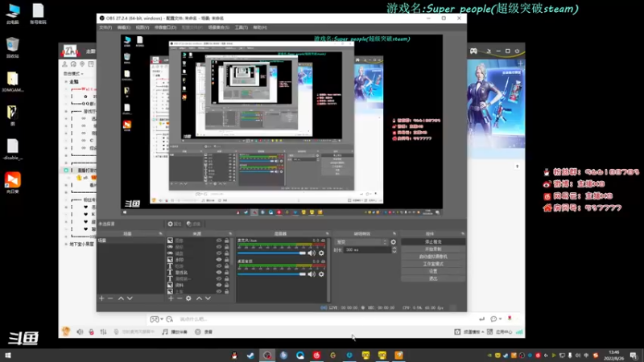This screenshot has height=362, width=644.
Task: Open OBS 设置 from Controls
Action: point(433,271)
